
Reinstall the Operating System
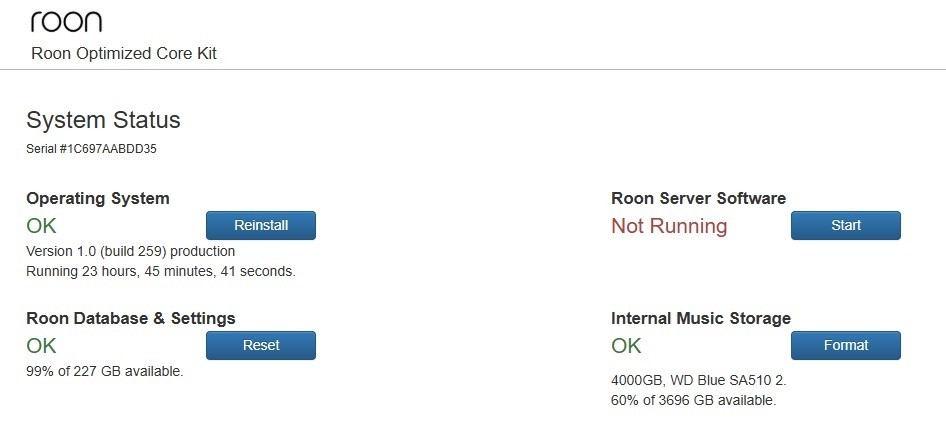[x=261, y=226]
